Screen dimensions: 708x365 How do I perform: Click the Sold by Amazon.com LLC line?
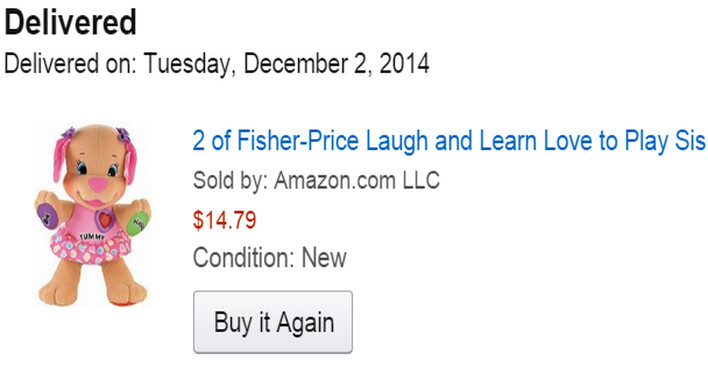pos(316,181)
